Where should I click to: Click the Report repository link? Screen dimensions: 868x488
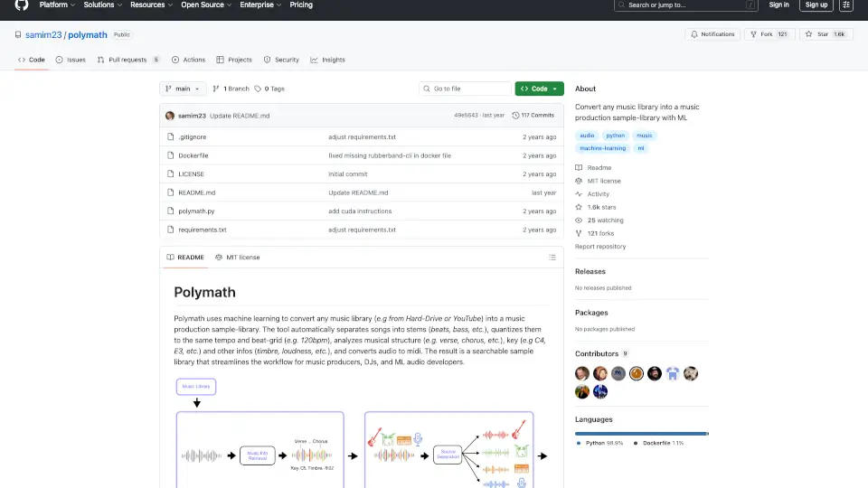point(600,247)
